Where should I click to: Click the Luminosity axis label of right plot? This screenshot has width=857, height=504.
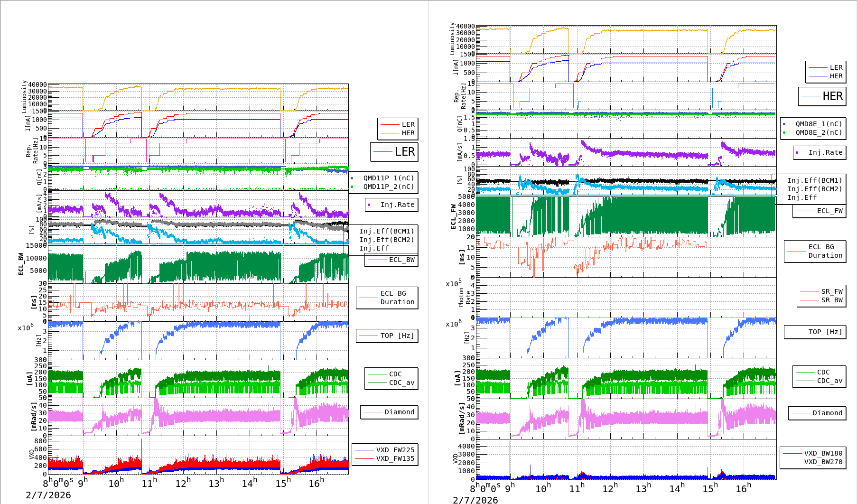pos(452,39)
